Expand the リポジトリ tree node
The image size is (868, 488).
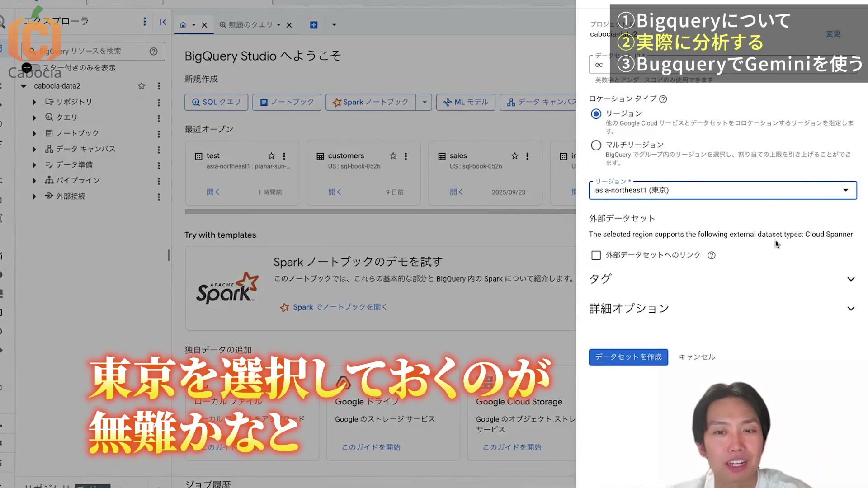(34, 102)
